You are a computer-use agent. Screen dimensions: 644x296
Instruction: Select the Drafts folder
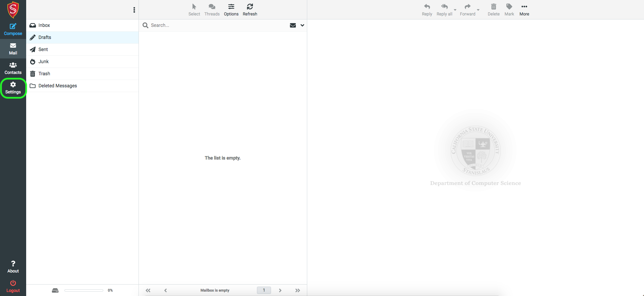point(82,37)
